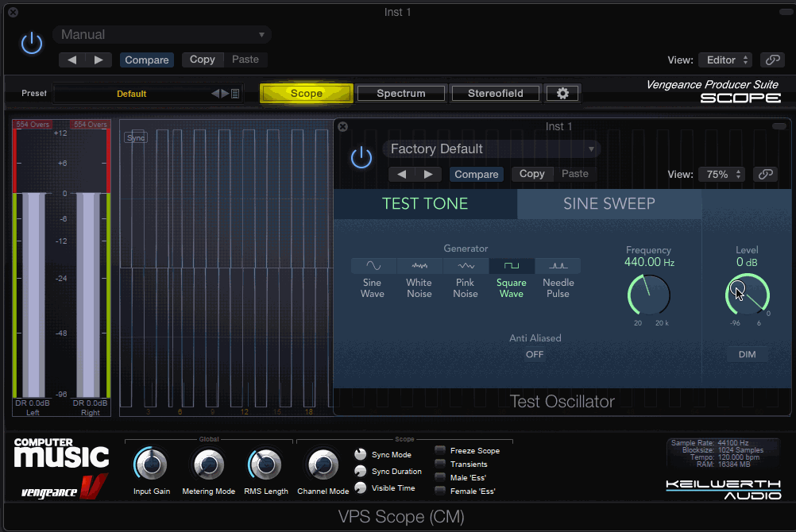Click Copy in Test Oscillator header
The image size is (796, 532).
click(531, 174)
